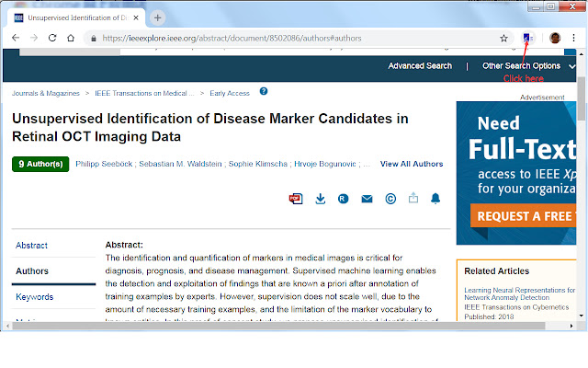
Task: Email the article via envelope icon
Action: pyautogui.click(x=367, y=198)
